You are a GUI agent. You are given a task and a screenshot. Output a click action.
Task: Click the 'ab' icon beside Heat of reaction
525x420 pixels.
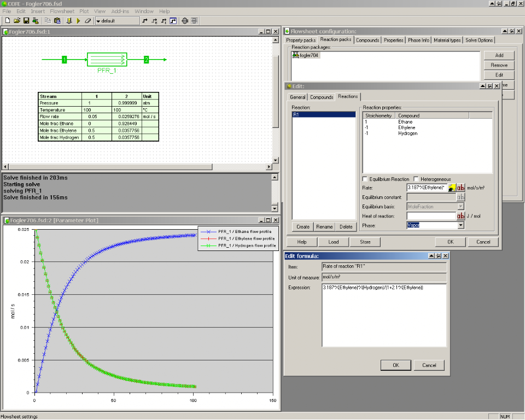click(460, 216)
